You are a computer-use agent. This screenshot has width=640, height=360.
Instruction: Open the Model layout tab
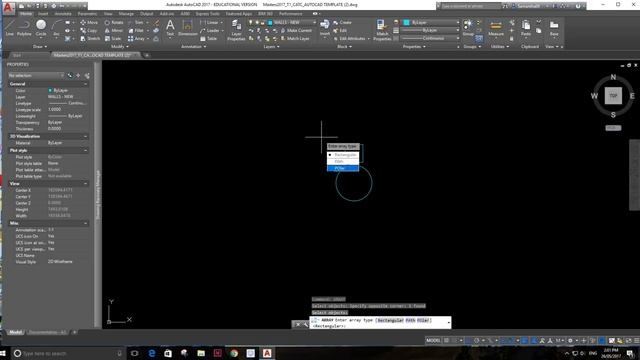(16, 332)
